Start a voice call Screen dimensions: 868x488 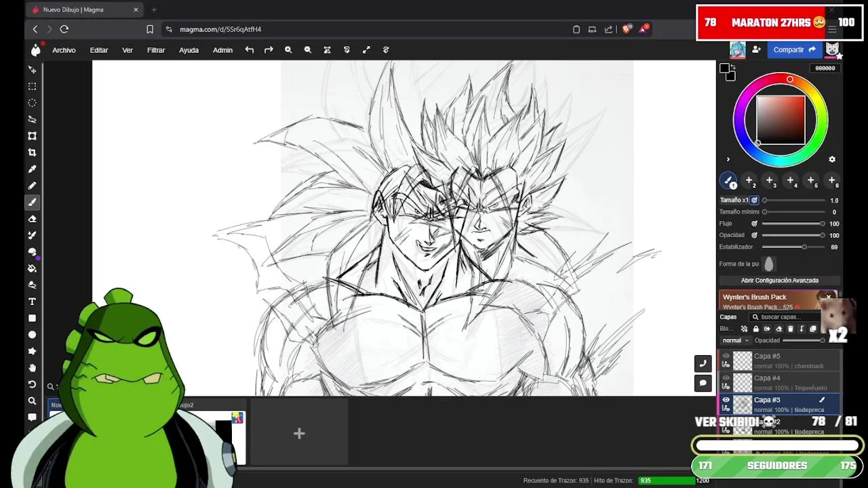click(x=703, y=363)
